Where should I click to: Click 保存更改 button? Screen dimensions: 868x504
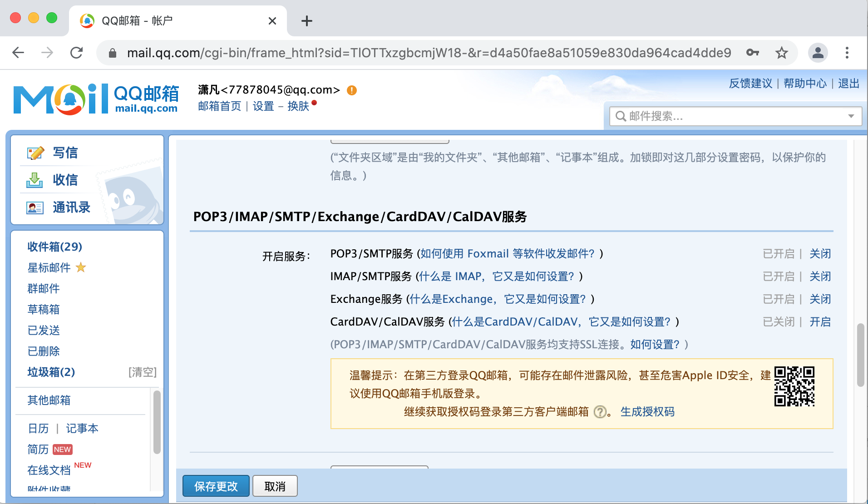pos(216,486)
